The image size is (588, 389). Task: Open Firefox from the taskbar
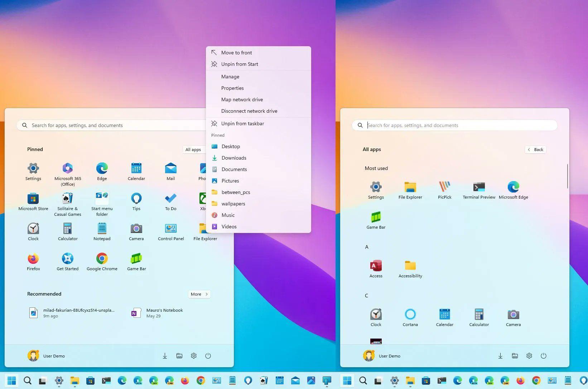click(x=185, y=380)
